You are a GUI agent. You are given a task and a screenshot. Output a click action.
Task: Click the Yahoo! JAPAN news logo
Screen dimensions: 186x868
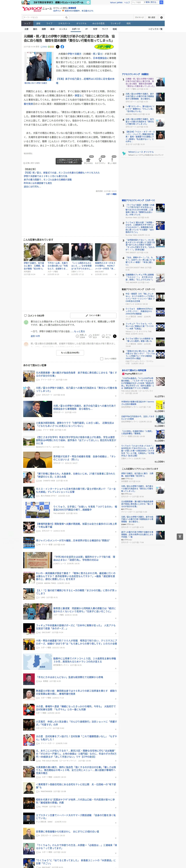37,9
